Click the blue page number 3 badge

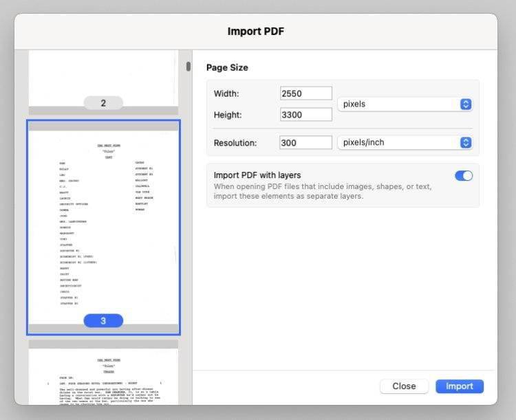coord(103,321)
